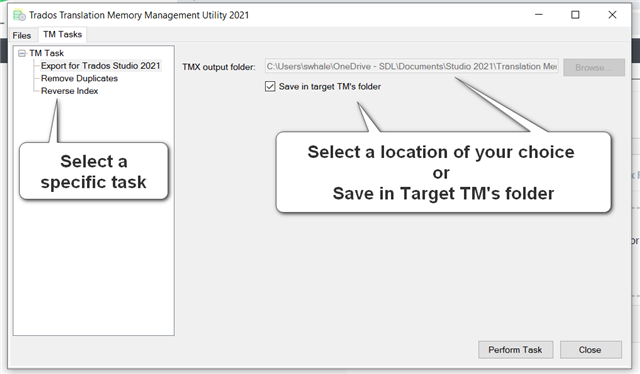Viewport: 640px width, 374px height.
Task: Select the TM Task root item
Action: (47, 53)
